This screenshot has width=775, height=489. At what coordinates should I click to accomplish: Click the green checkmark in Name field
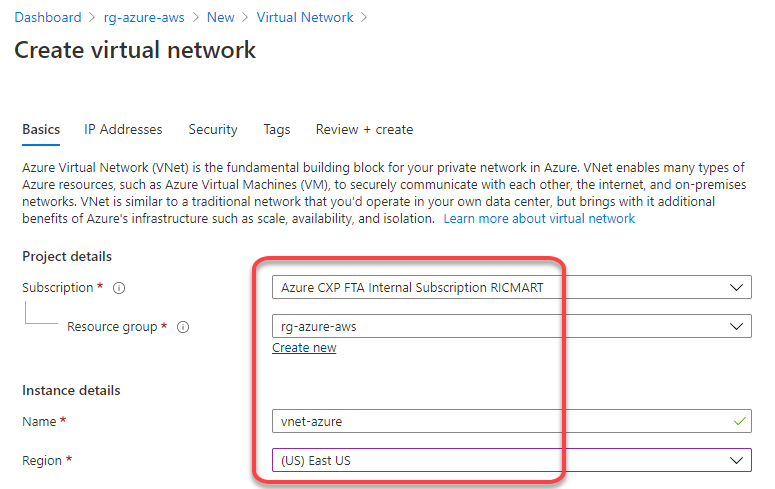click(739, 421)
